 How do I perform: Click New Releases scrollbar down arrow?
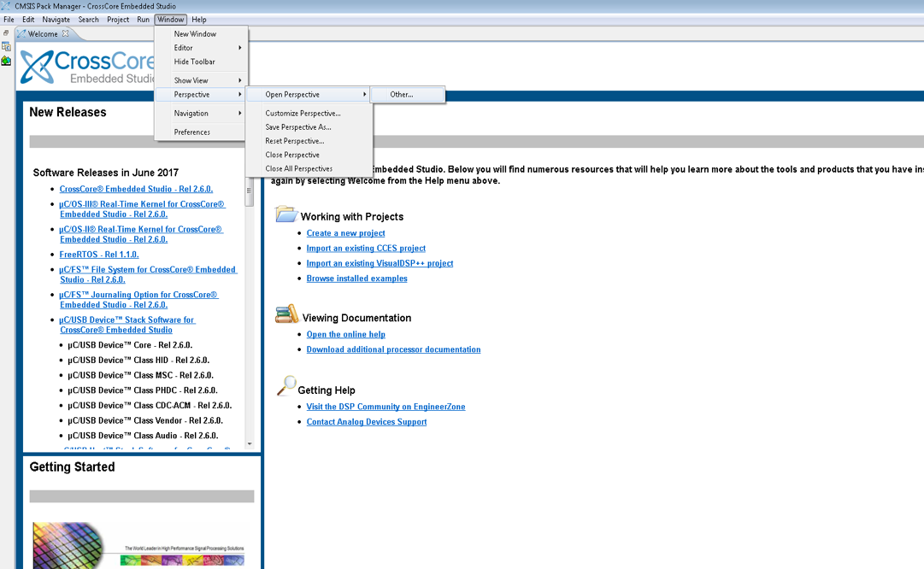pyautogui.click(x=250, y=444)
